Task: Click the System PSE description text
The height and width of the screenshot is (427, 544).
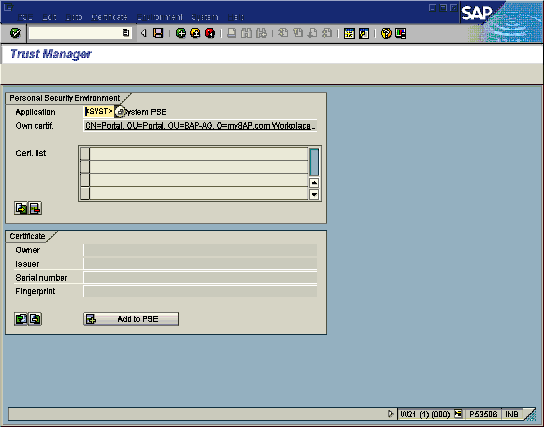Action: [146, 112]
